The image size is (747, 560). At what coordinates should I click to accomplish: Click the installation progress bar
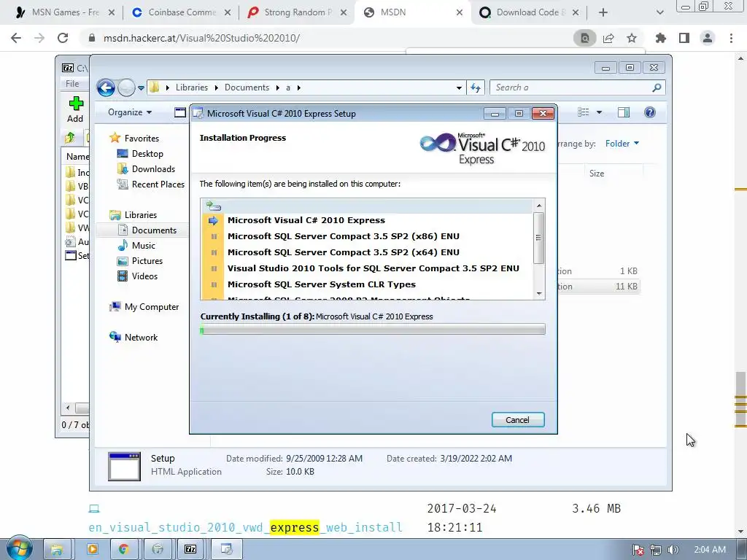[373, 329]
